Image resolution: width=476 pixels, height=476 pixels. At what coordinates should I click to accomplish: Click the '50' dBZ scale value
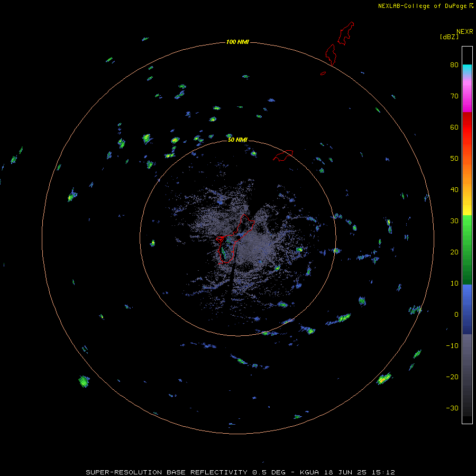pyautogui.click(x=454, y=159)
